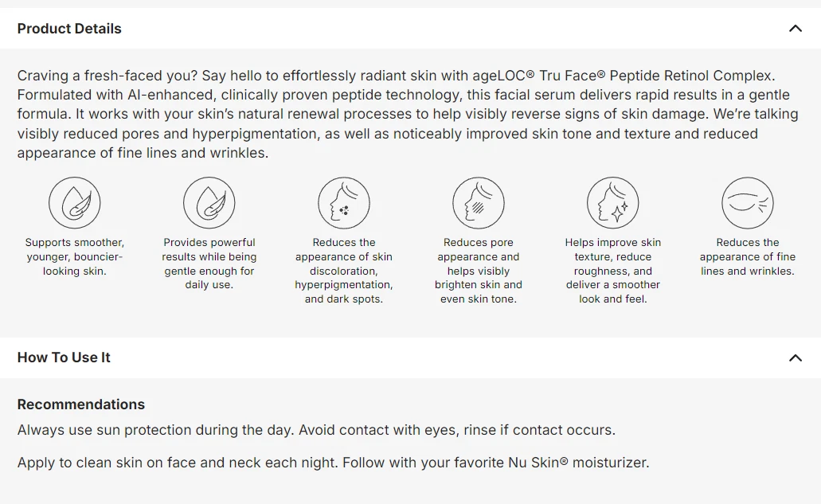Click the dark spots face icon
The width and height of the screenshot is (821, 504).
[x=344, y=203]
